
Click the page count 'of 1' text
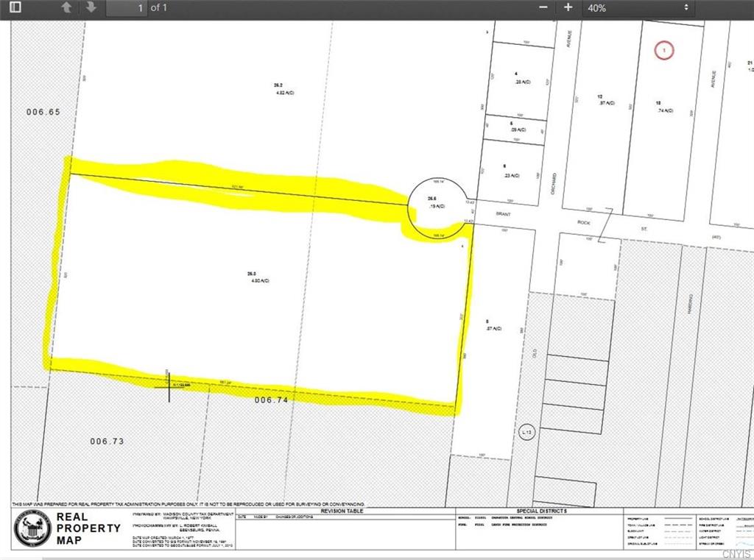[159, 7]
